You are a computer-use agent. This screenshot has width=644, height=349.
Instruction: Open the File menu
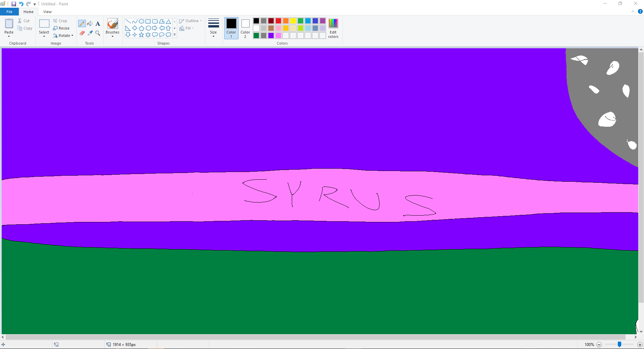pyautogui.click(x=9, y=11)
